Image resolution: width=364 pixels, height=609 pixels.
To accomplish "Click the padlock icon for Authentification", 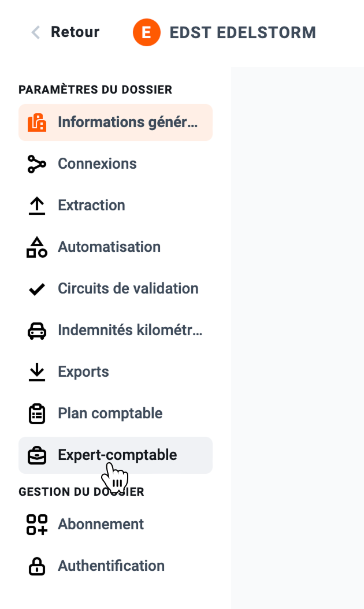I will coord(37,566).
